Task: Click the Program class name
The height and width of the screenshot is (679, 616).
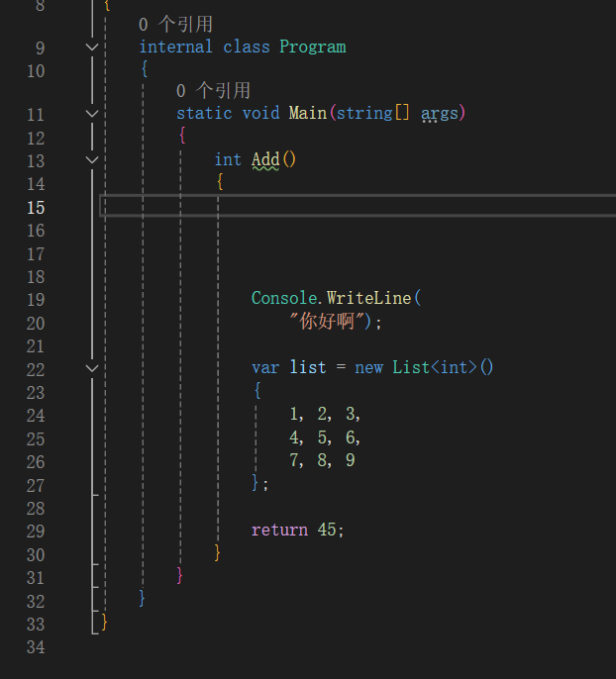Action: [x=313, y=47]
